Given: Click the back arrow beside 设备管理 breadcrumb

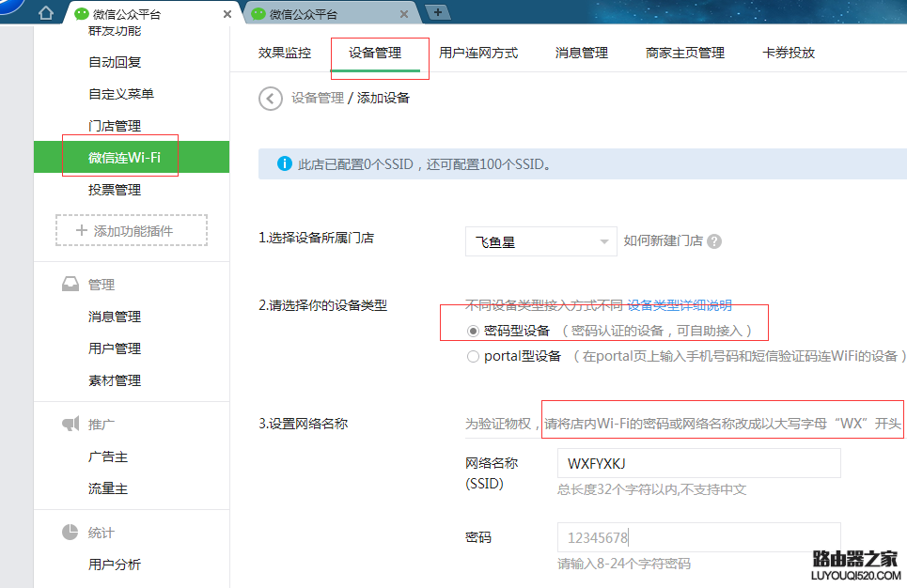Looking at the screenshot, I should point(270,99).
